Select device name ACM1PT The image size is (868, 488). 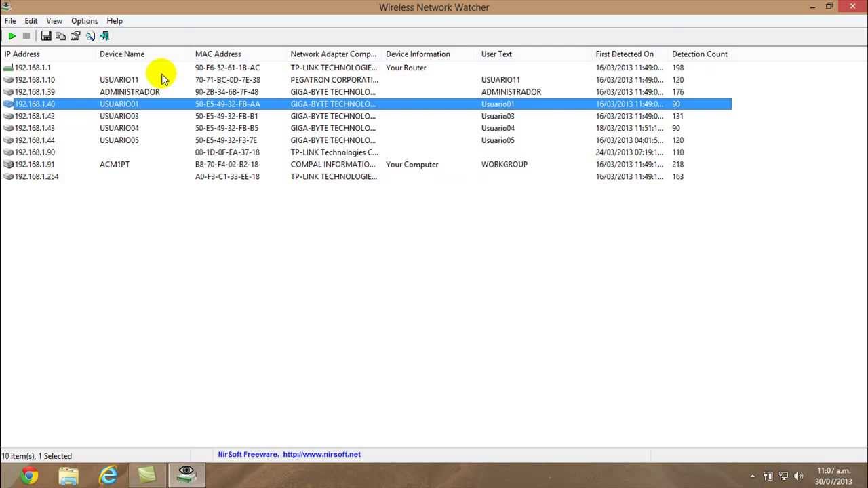coord(115,165)
